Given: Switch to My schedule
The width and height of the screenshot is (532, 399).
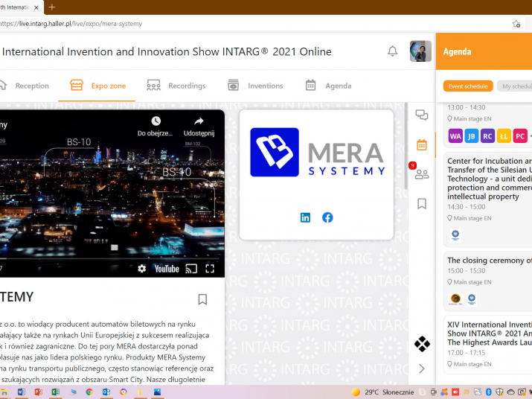Looking at the screenshot, I should [x=515, y=86].
